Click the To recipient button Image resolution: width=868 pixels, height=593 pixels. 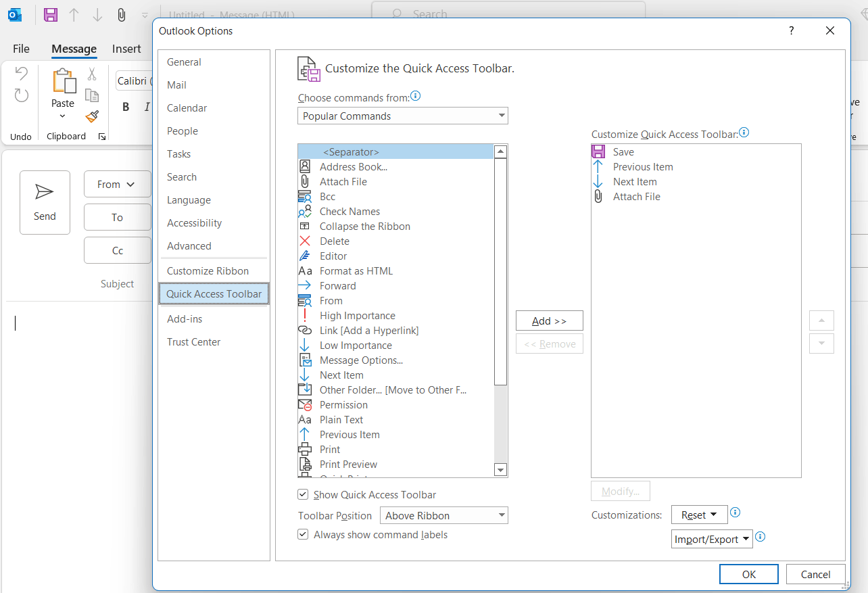tap(117, 217)
